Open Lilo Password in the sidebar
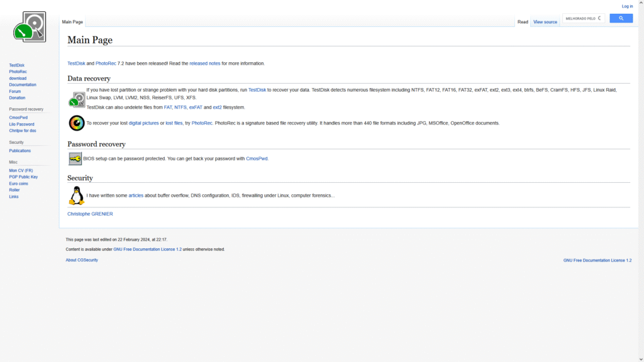This screenshot has width=644, height=362. [21, 124]
